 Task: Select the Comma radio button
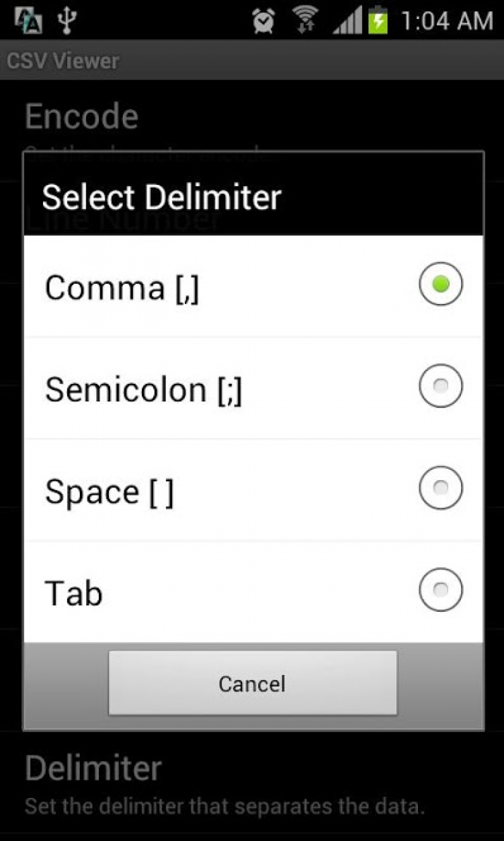point(441,284)
